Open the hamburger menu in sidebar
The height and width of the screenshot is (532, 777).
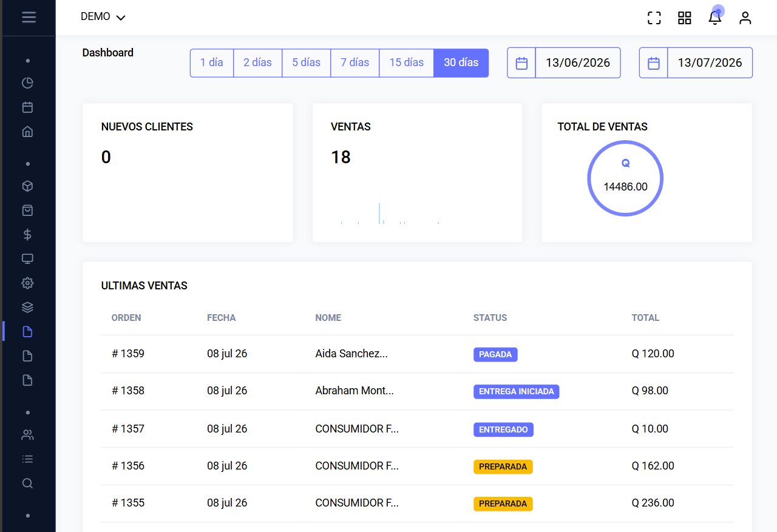29,17
